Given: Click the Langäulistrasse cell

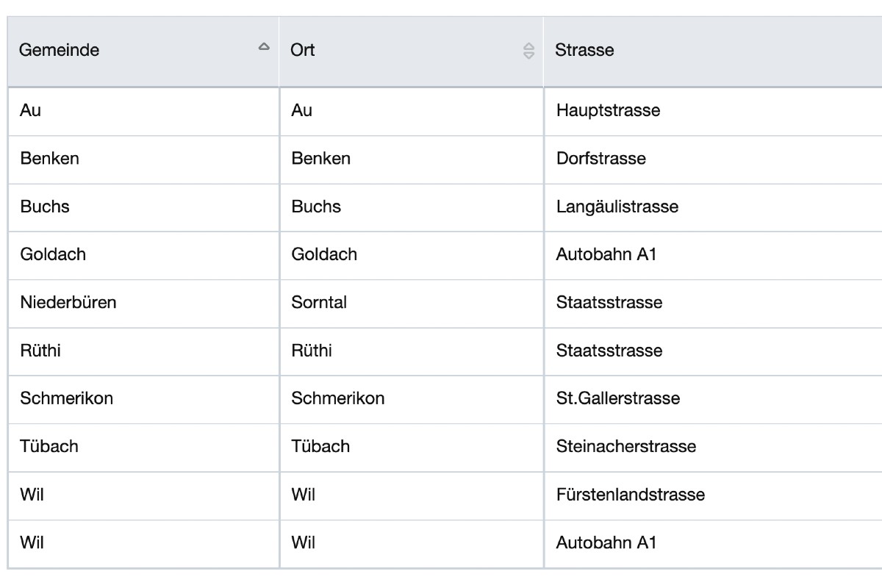Looking at the screenshot, I should point(617,207).
